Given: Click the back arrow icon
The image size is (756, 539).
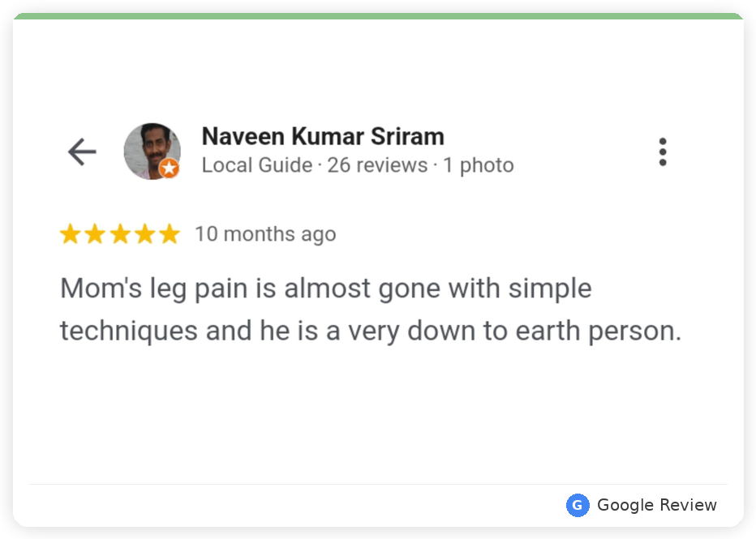Looking at the screenshot, I should 82,152.
